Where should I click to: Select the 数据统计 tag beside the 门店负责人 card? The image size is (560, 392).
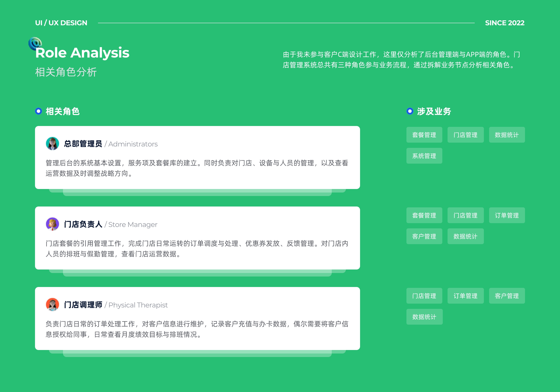pyautogui.click(x=465, y=236)
